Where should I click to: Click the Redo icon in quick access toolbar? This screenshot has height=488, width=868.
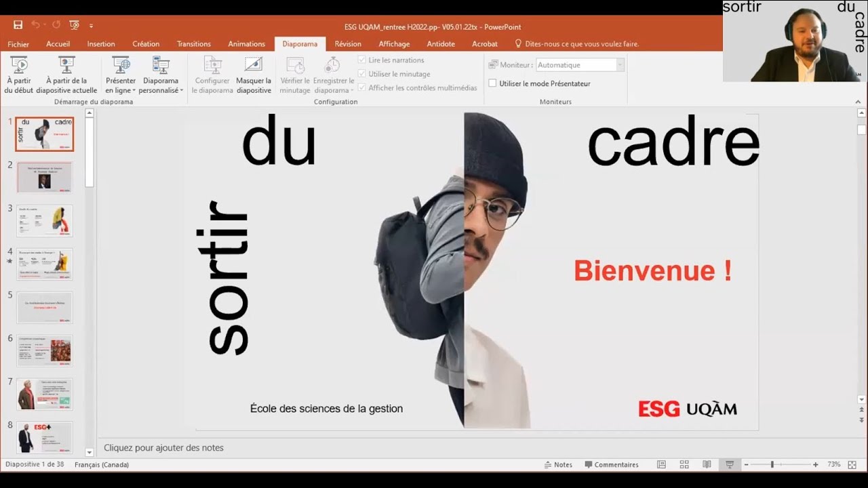[56, 25]
